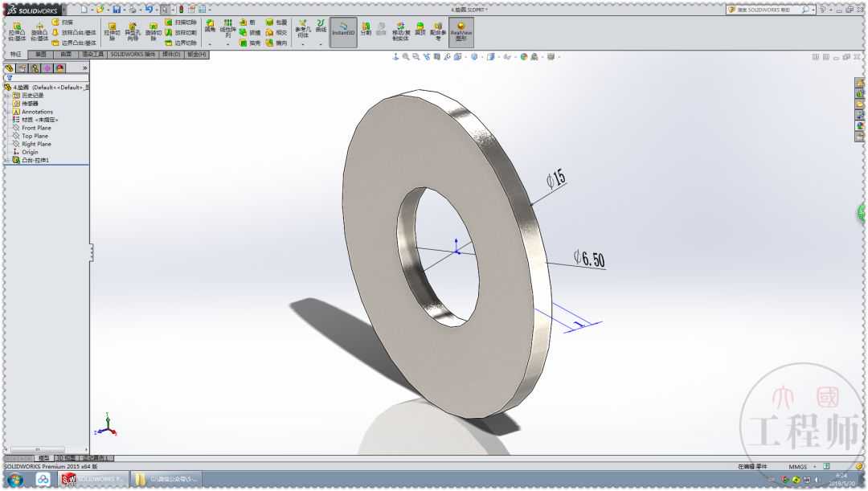Image resolution: width=868 pixels, height=491 pixels.
Task: Open the PropertyManager tab in the left panel
Action: click(x=22, y=68)
